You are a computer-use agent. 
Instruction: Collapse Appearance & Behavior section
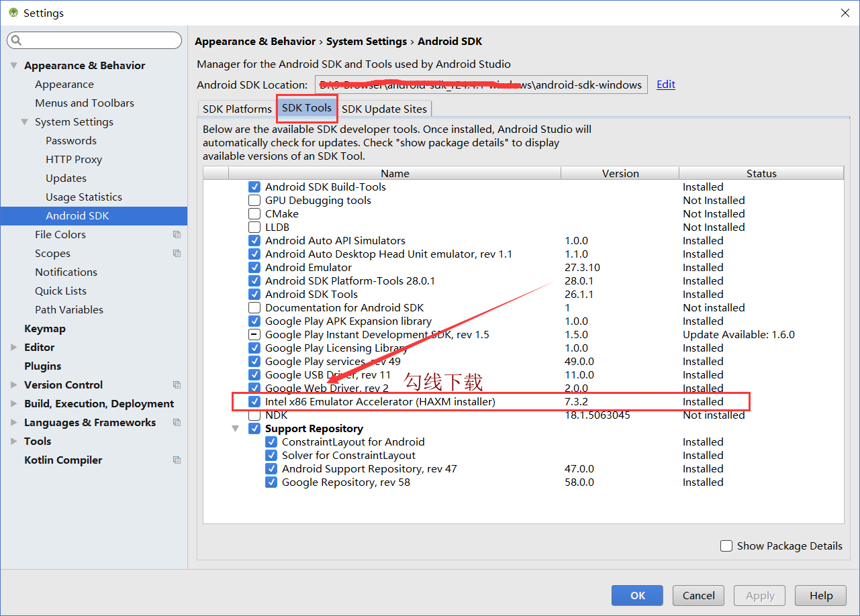(x=13, y=66)
